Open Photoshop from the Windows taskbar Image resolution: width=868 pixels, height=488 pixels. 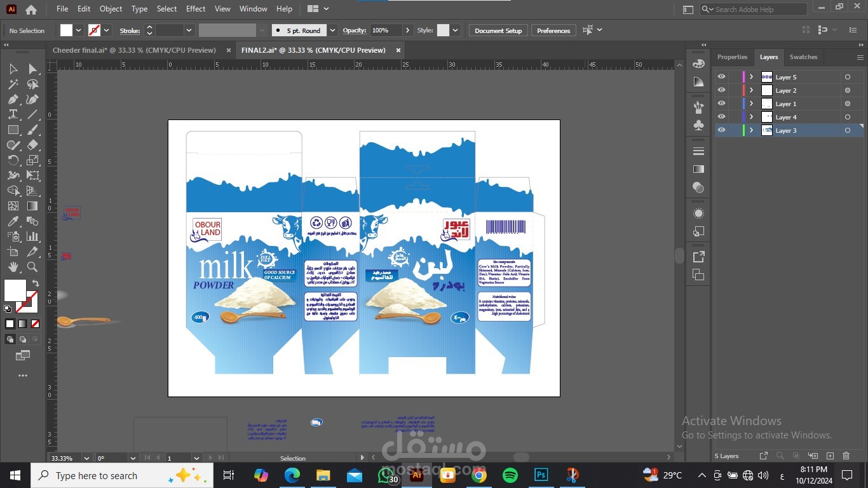tap(541, 475)
